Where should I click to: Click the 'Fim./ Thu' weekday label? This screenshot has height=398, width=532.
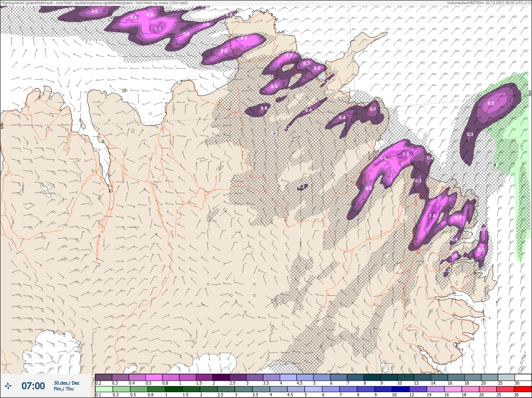(64, 389)
